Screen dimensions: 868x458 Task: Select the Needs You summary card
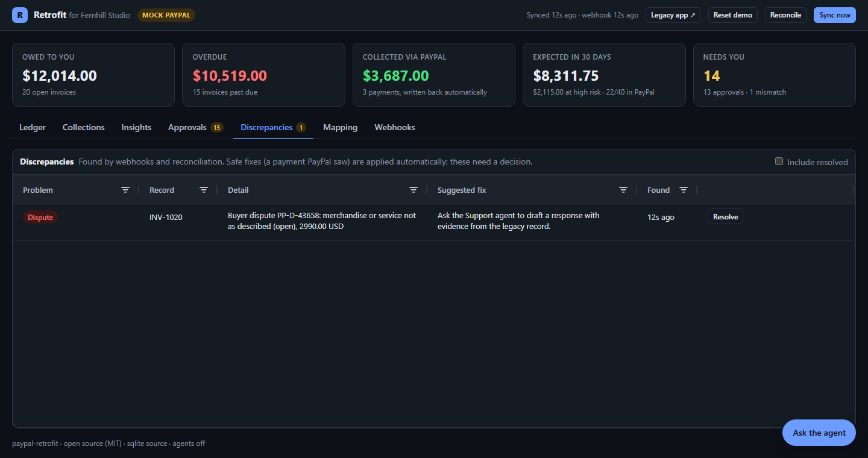point(775,75)
